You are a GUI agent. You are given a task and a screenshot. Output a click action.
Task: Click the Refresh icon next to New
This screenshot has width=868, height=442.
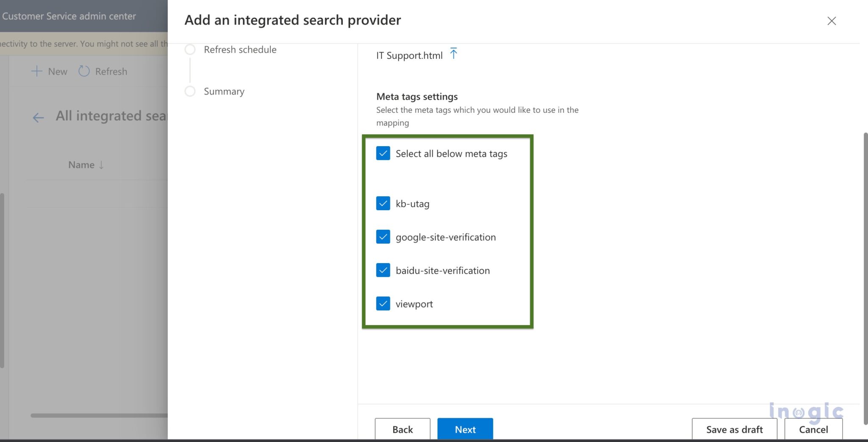(x=83, y=71)
